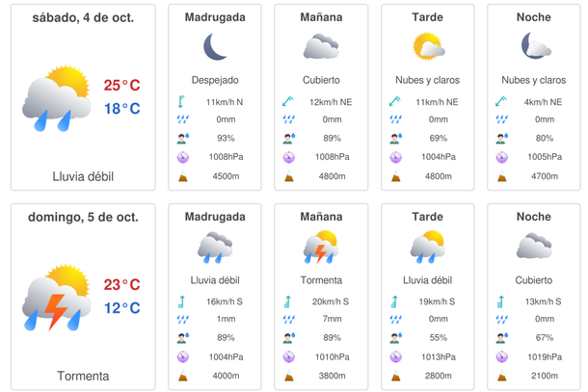Screen dimensions: 588x392
Task: Click the rain cloud icon for Sunday Madrugada
Action: (215, 247)
